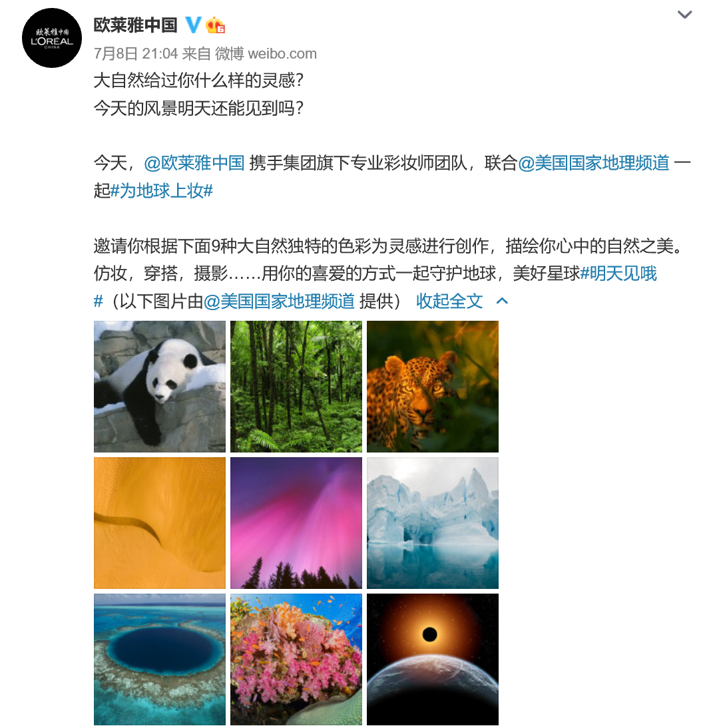This screenshot has height=728, width=709.
Task: View the blue hole reef thumbnail
Action: (159, 659)
